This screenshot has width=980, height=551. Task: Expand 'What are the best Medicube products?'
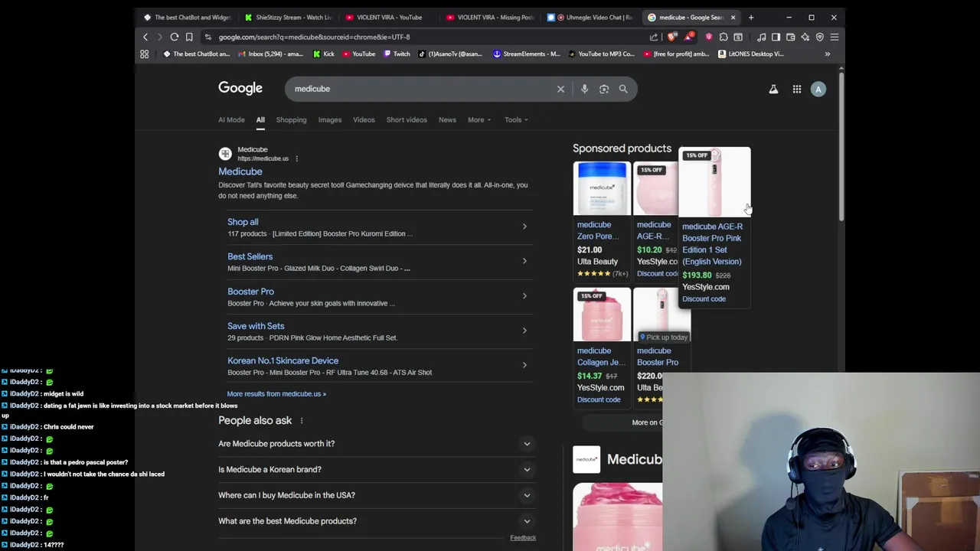375,521
